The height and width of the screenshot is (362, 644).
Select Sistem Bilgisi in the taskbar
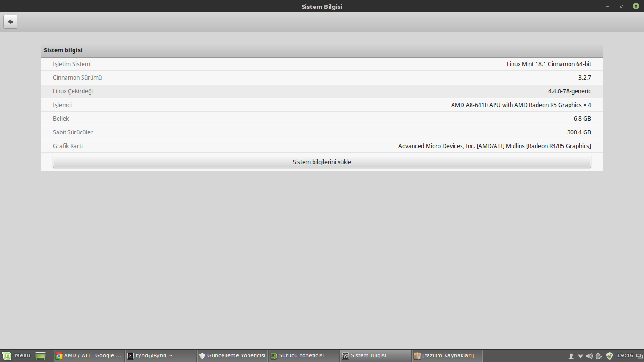376,356
